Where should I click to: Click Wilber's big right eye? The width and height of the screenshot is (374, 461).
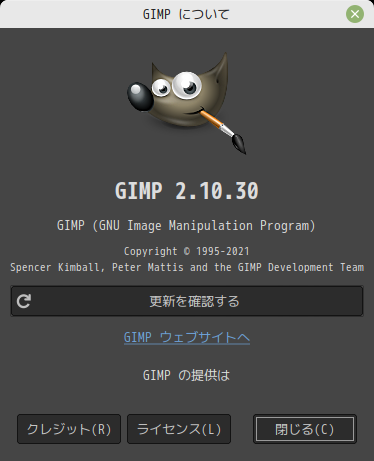[187, 85]
